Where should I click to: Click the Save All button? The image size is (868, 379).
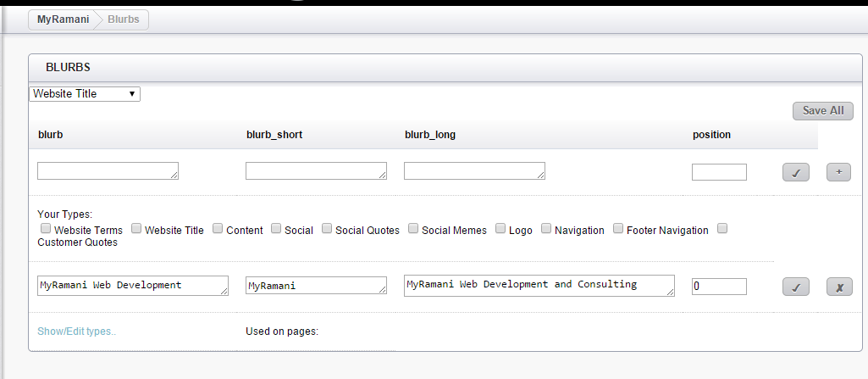[x=823, y=111]
